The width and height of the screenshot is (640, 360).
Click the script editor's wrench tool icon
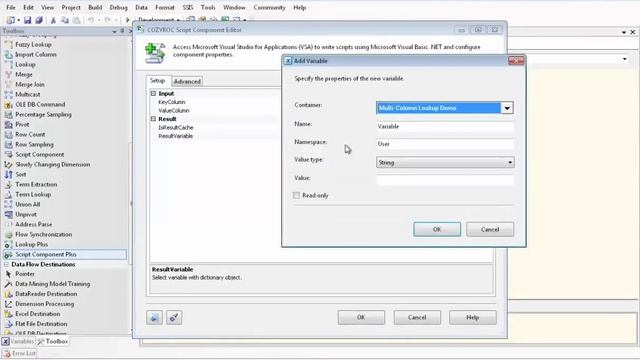(x=174, y=317)
